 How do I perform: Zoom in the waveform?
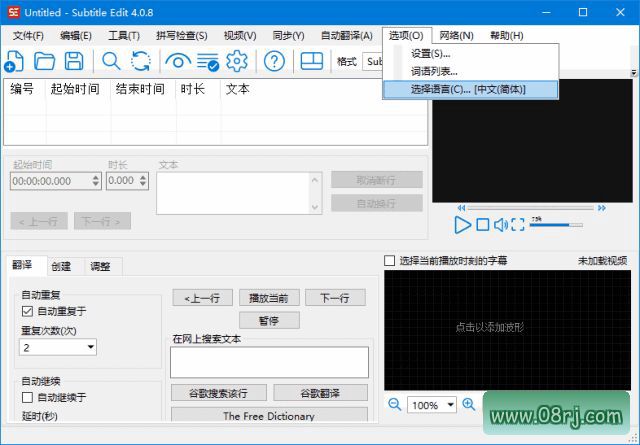tap(469, 405)
